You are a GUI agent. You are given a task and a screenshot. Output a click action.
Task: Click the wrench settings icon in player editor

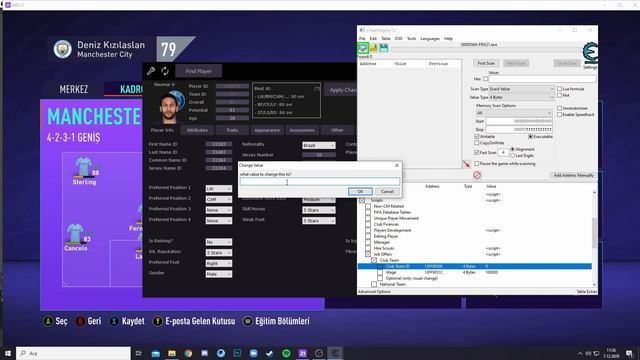pyautogui.click(x=151, y=71)
